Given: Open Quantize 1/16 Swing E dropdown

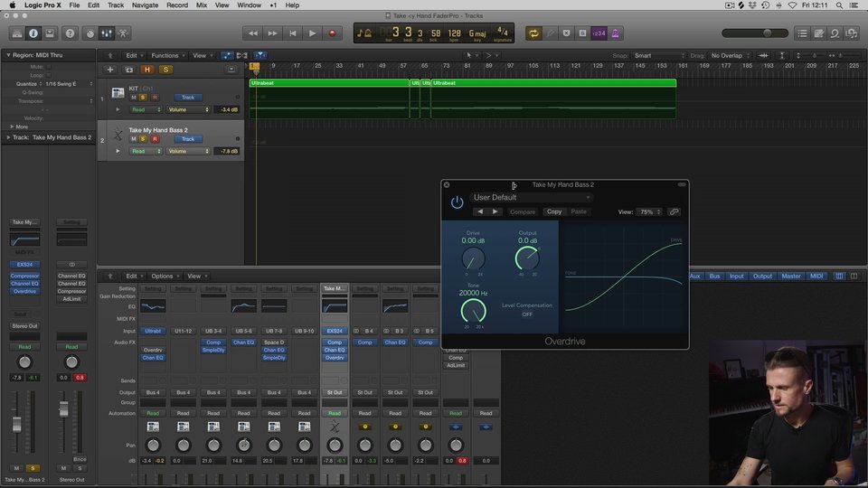Looking at the screenshot, I should coord(70,84).
